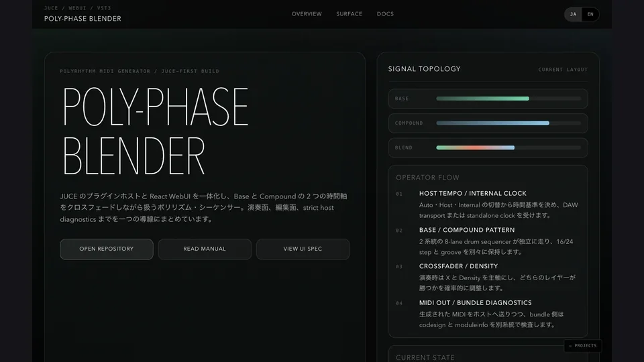Click the BLEND row label
Image resolution: width=644 pixels, height=362 pixels.
click(x=403, y=147)
